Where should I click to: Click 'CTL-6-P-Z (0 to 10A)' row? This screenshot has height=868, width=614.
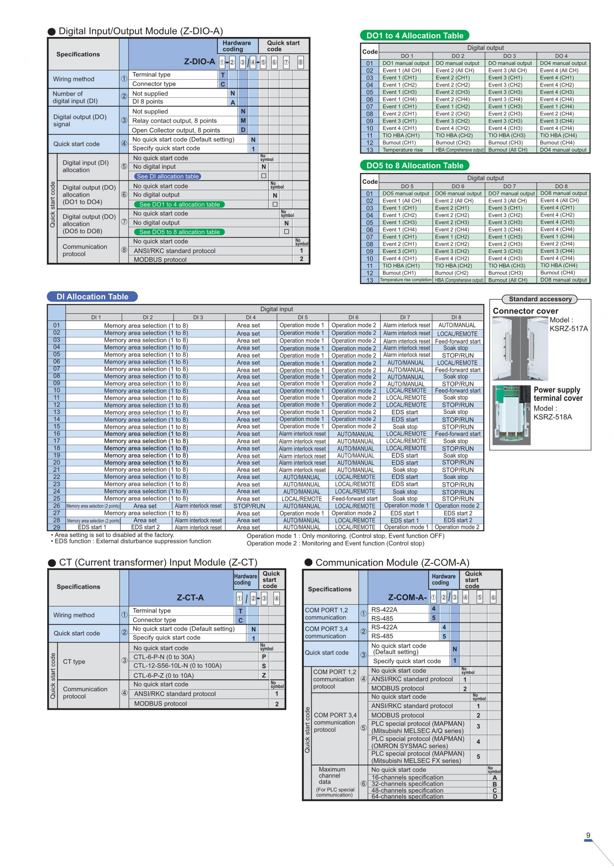[163, 676]
